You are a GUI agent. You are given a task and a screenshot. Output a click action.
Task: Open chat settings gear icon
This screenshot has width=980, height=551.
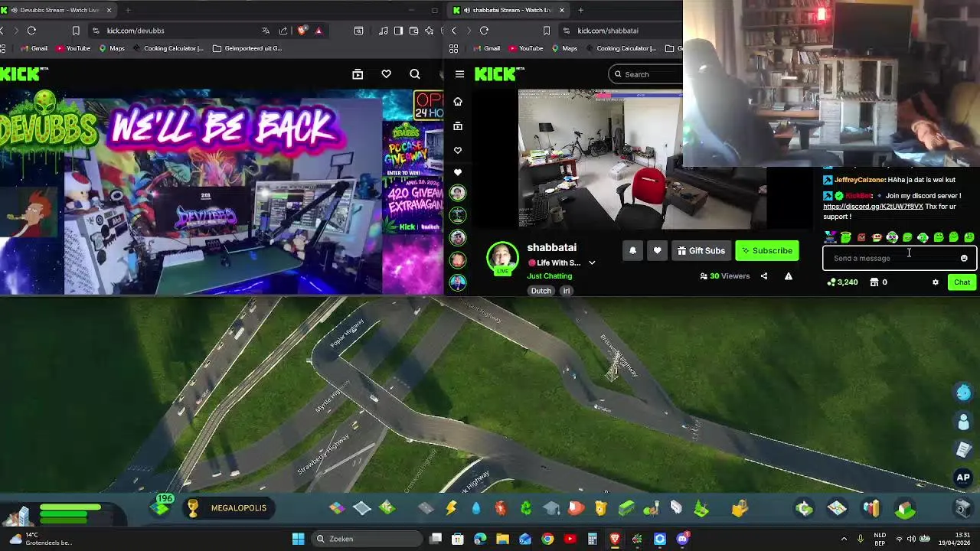[x=935, y=282]
